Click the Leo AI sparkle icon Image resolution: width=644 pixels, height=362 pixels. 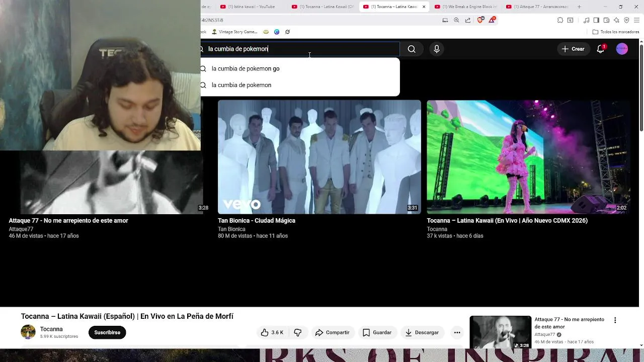click(x=616, y=20)
